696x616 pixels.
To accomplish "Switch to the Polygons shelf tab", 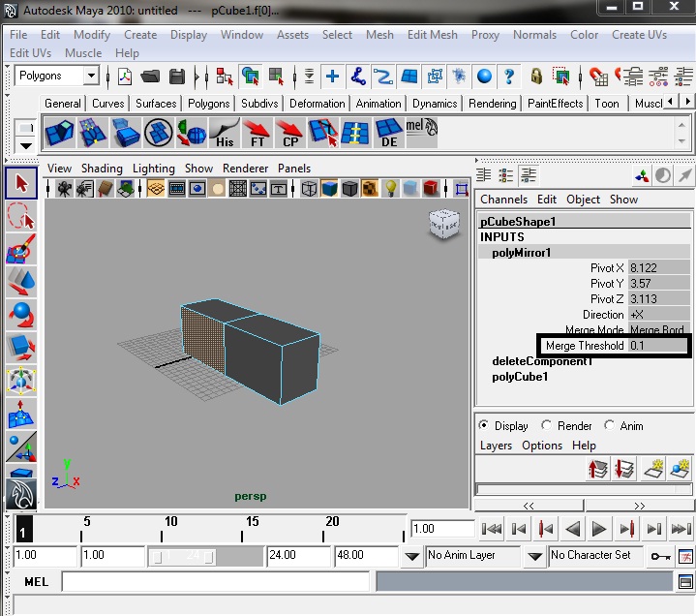I will coord(208,104).
